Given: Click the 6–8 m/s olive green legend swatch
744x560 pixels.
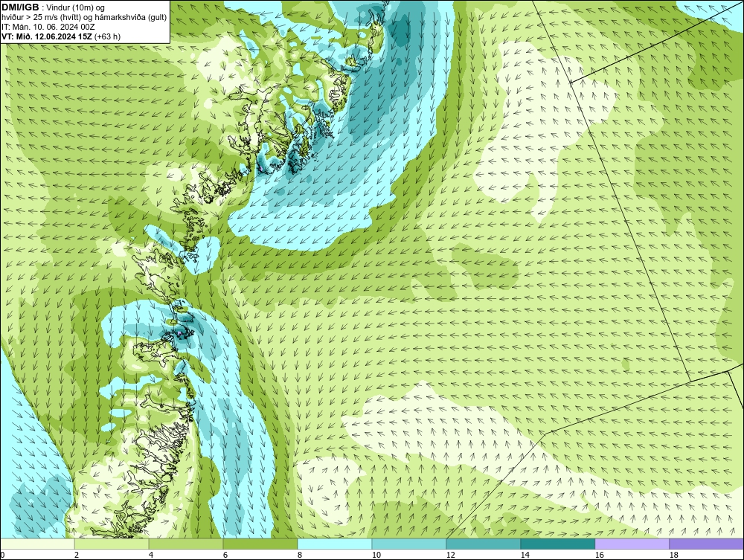Looking at the screenshot, I should [x=260, y=544].
